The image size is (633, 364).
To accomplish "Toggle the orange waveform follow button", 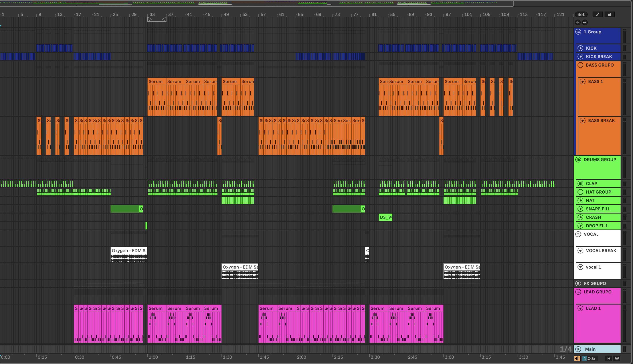I will (577, 358).
